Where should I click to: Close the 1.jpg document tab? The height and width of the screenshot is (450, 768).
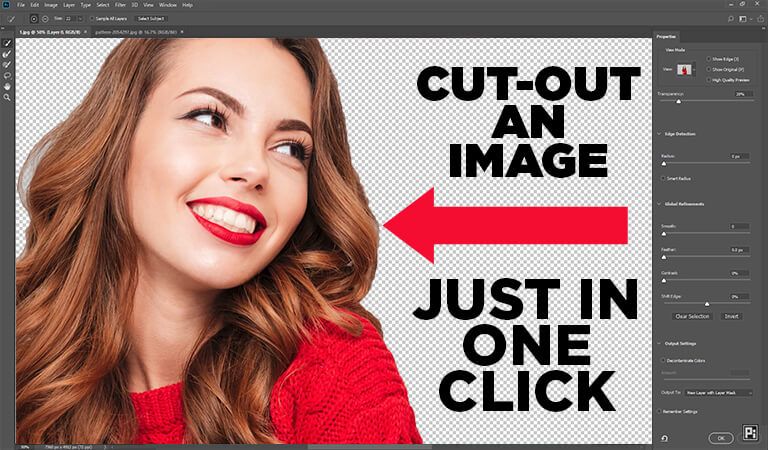(85, 32)
